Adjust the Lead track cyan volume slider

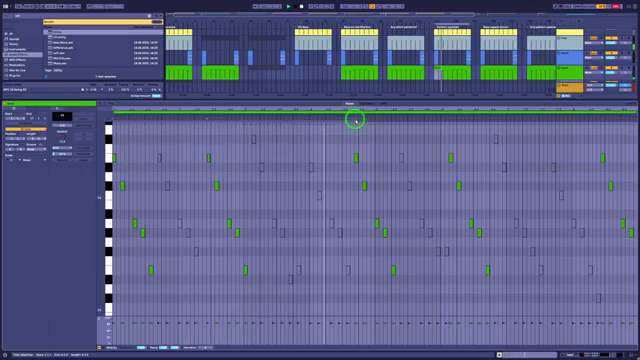[x=611, y=72]
